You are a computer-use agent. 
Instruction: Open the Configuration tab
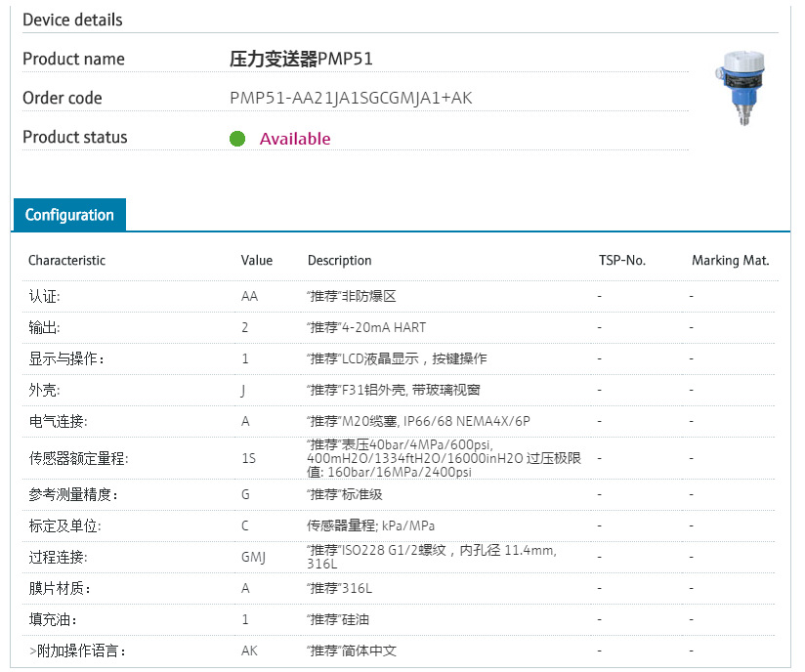tap(69, 215)
